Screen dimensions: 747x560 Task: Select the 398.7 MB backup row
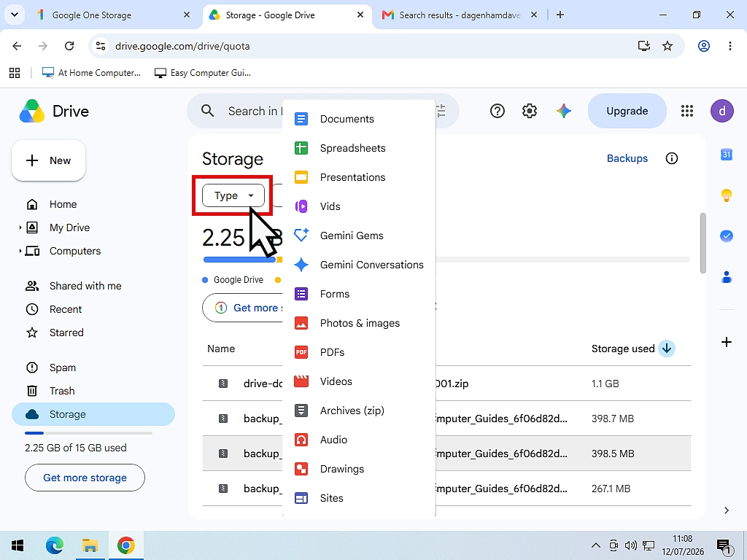click(446, 419)
